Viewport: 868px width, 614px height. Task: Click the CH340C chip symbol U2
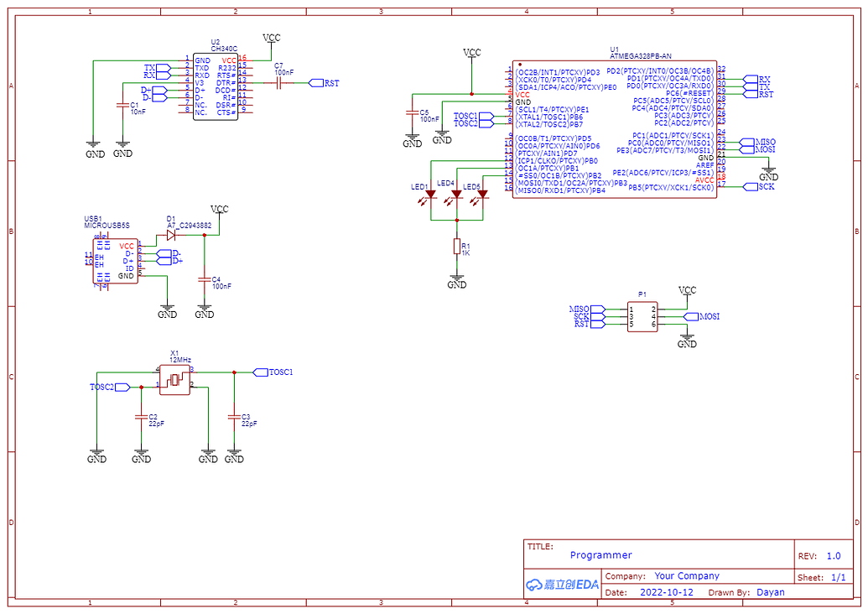pyautogui.click(x=216, y=88)
